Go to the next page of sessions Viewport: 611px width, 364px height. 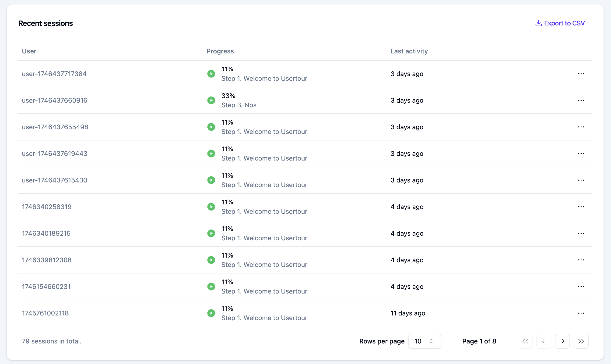562,341
